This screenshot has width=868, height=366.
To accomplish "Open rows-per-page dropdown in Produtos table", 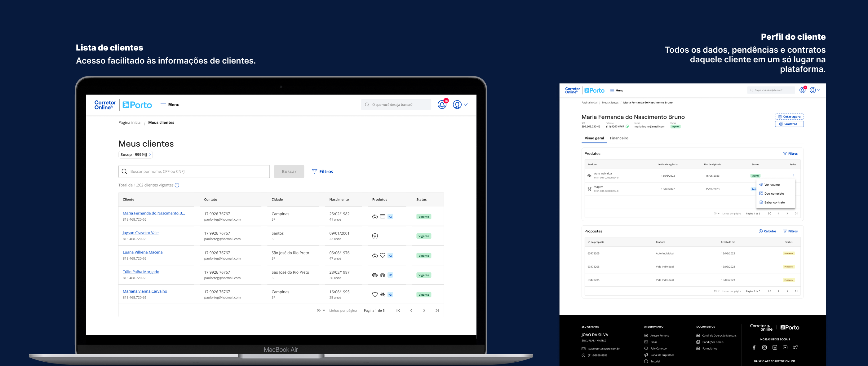I will (x=716, y=214).
